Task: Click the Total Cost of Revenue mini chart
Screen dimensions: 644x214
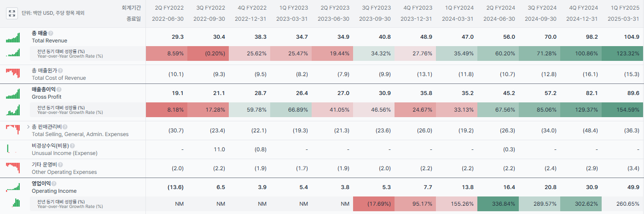Action: [13, 72]
